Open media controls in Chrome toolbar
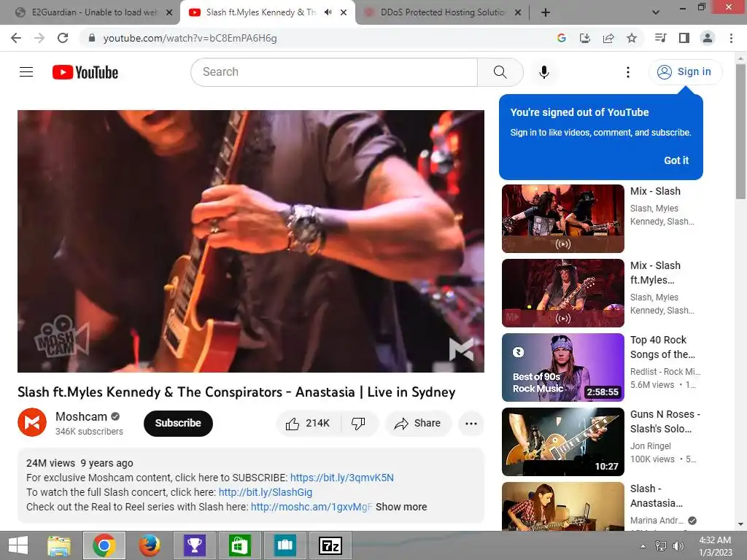 point(660,38)
